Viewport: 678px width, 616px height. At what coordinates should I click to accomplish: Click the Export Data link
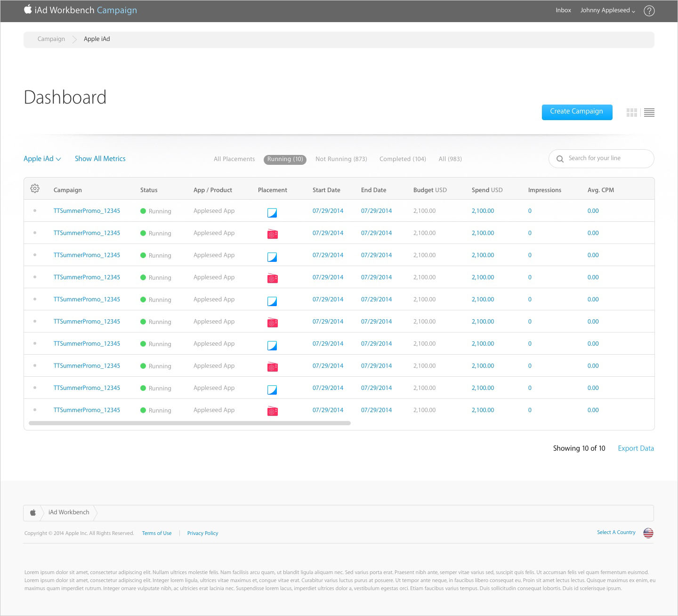[636, 448]
